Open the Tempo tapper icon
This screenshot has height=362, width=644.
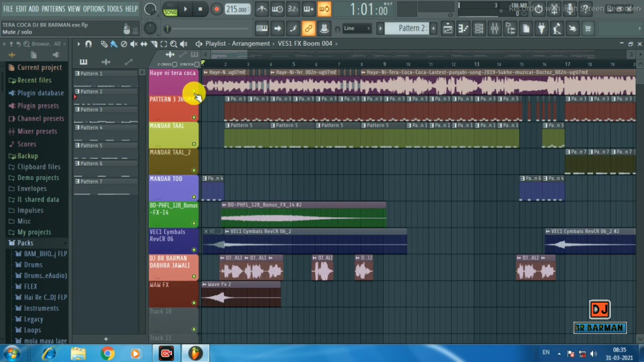point(557,29)
